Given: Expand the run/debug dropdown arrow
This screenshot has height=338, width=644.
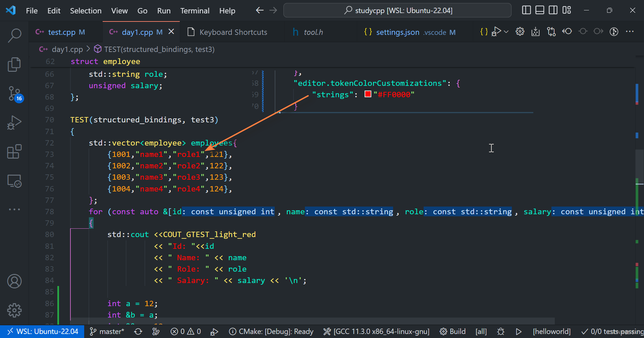Looking at the screenshot, I should (506, 32).
